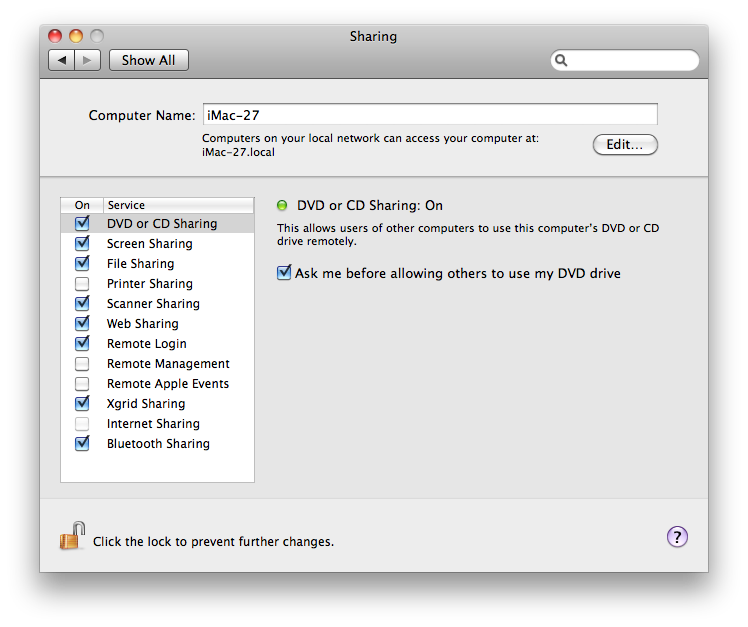Screen dimensions: 748x627
Task: Click the green DVD sharing status indicator
Action: point(282,205)
